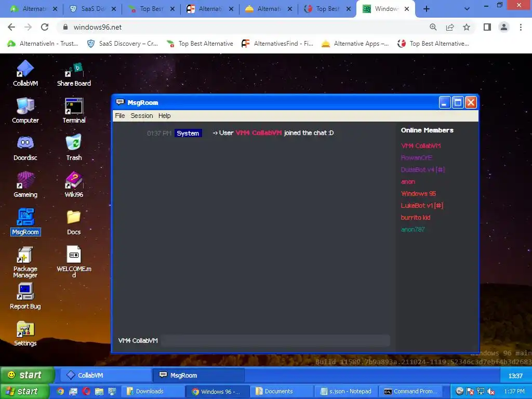The image size is (532, 399).
Task: Go back in browser history
Action: coord(11,27)
